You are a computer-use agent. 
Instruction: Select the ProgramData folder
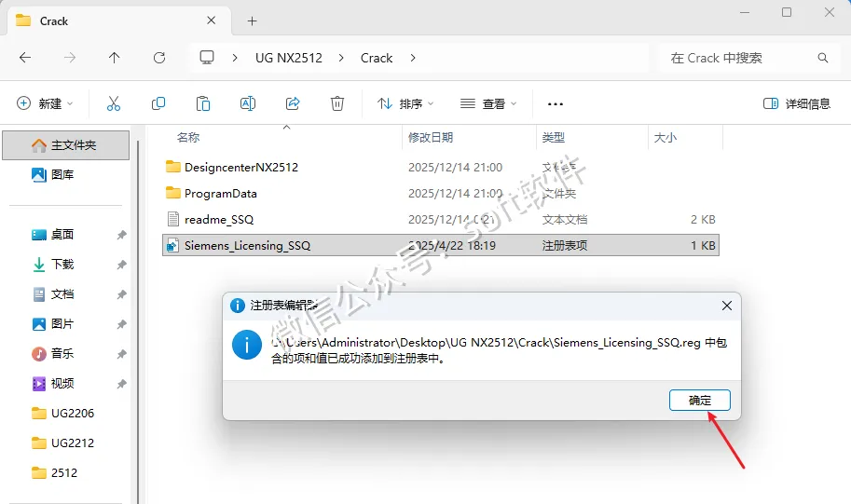pyautogui.click(x=441, y=193)
